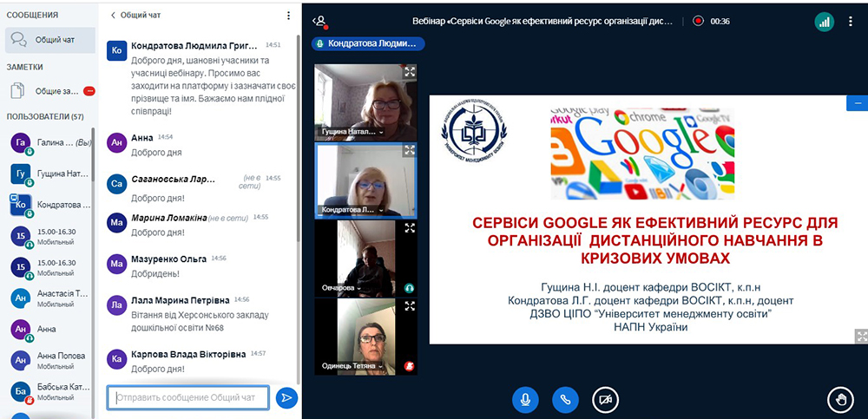Click Марина Ломакіна chat sender name
868x419 pixels.
[169, 218]
